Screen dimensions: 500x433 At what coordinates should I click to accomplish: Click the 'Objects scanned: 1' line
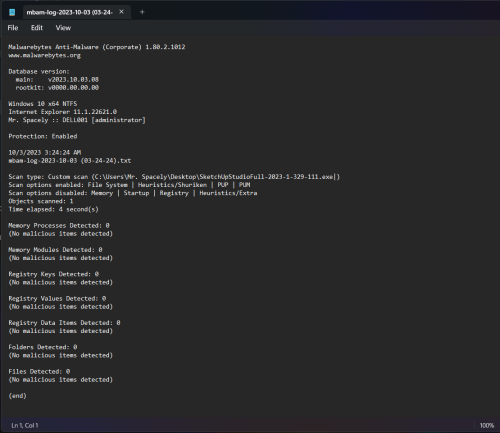[x=41, y=201]
